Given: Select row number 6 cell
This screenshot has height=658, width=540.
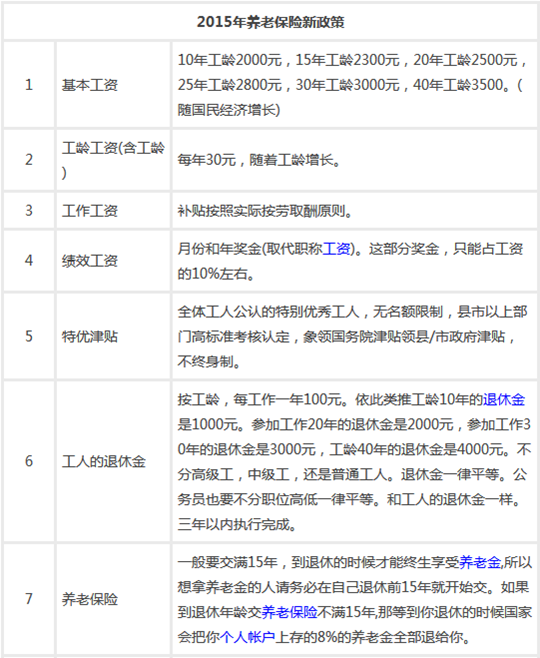Looking at the screenshot, I should 29,461.
